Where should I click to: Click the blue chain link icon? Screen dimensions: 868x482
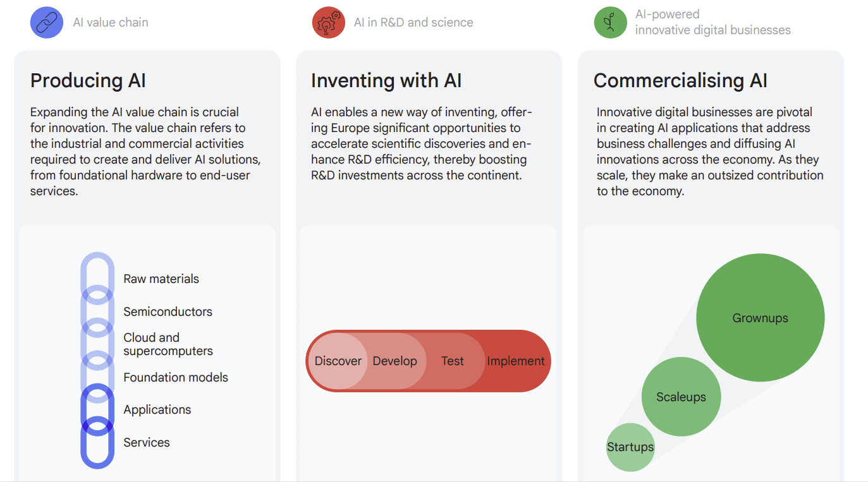point(46,23)
